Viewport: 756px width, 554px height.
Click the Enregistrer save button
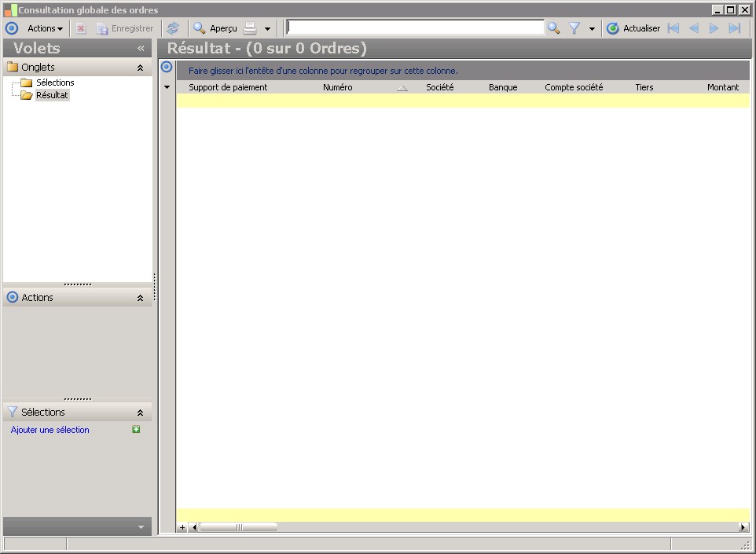124,28
